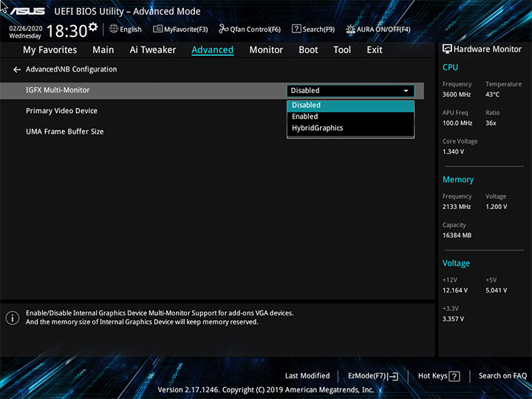Image resolution: width=532 pixels, height=399 pixels.
Task: Open MyFavorite(F3) panel
Action: (x=180, y=29)
